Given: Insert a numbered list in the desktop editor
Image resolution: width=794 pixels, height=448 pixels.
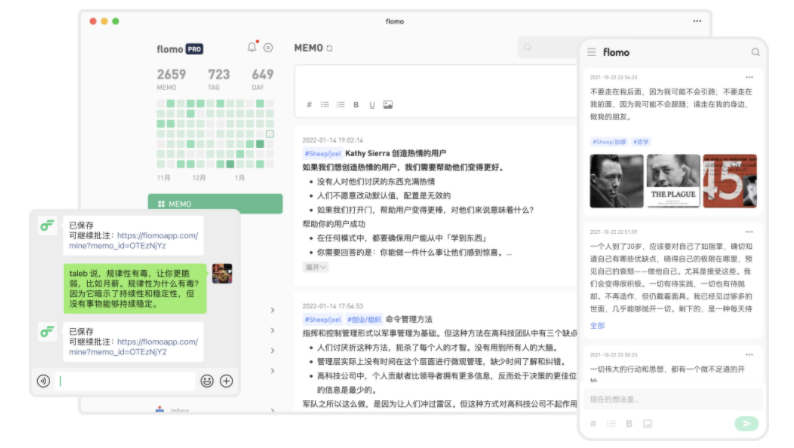Looking at the screenshot, I should point(340,105).
